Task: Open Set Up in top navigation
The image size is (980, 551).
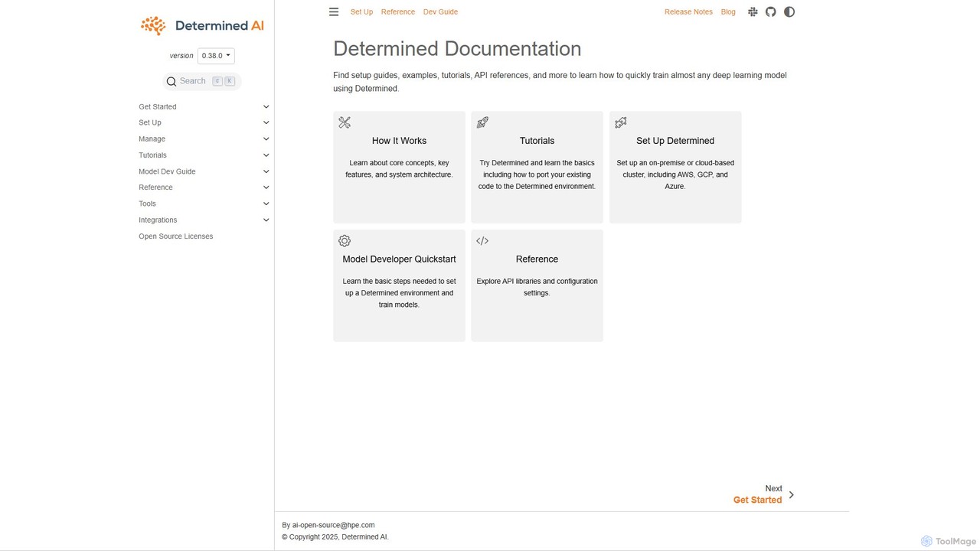Action: tap(361, 11)
